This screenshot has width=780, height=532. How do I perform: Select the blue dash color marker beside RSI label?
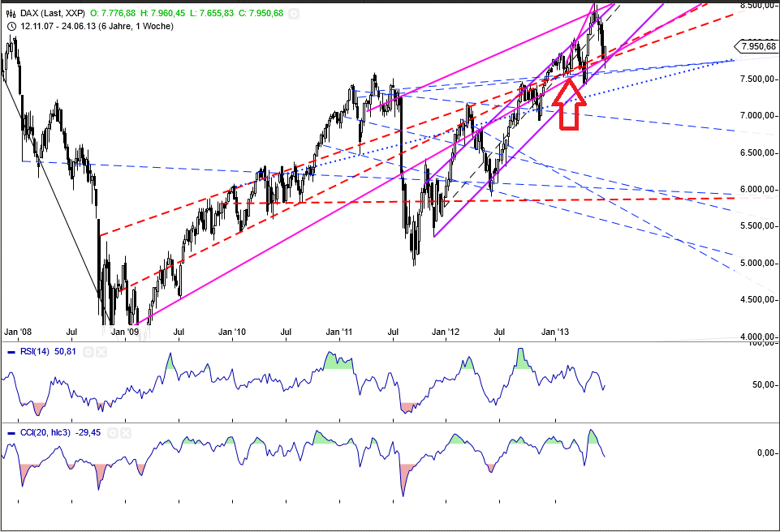tap(11, 352)
